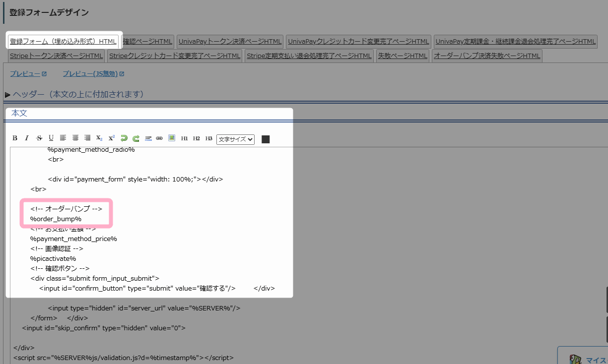Align text to the left

(63, 138)
